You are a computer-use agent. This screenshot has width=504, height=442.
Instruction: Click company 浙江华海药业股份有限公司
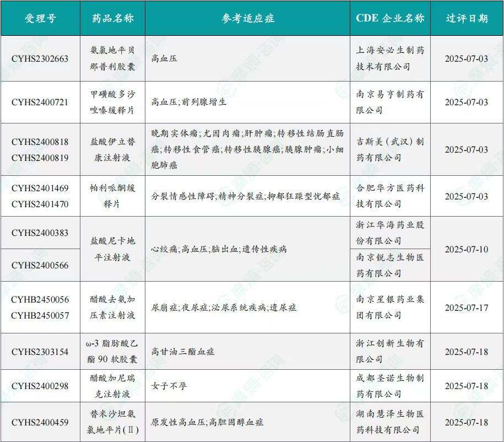tap(390, 233)
